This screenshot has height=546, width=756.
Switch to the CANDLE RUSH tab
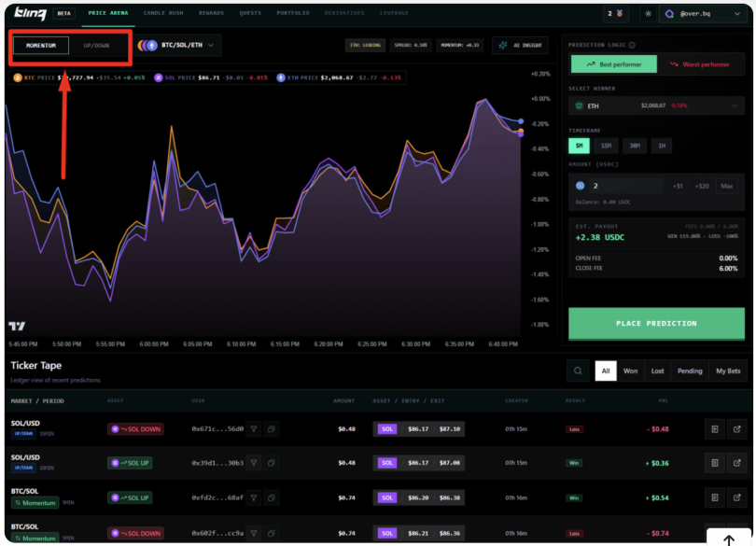coord(163,14)
